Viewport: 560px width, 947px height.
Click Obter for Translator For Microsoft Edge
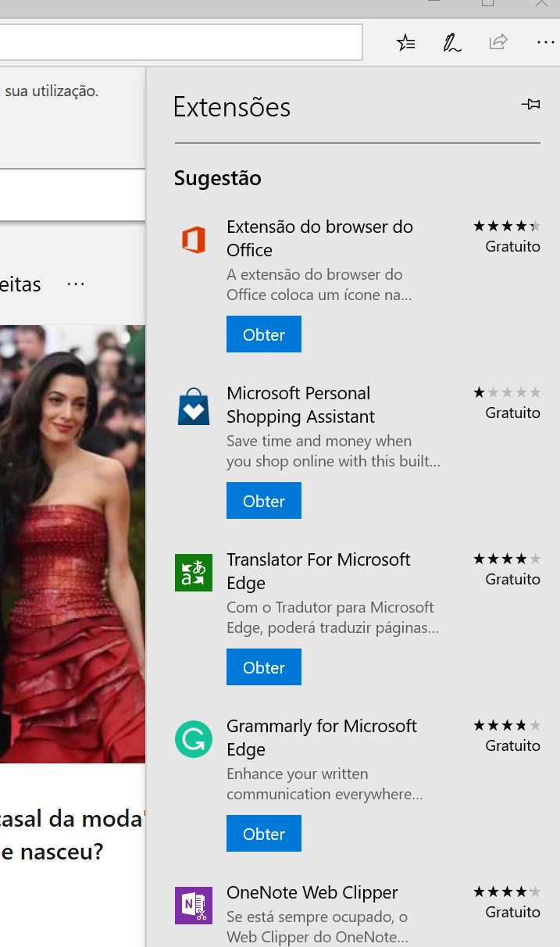(x=264, y=667)
